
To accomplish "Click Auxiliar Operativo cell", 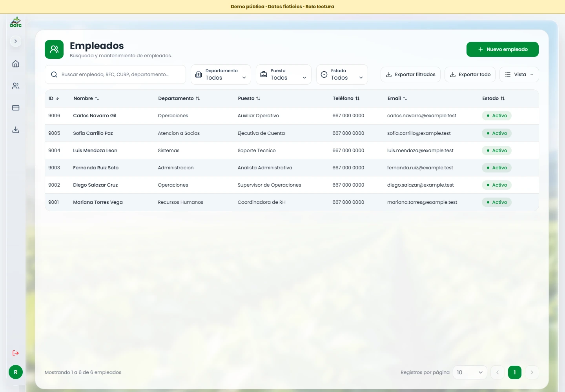I will (258, 116).
